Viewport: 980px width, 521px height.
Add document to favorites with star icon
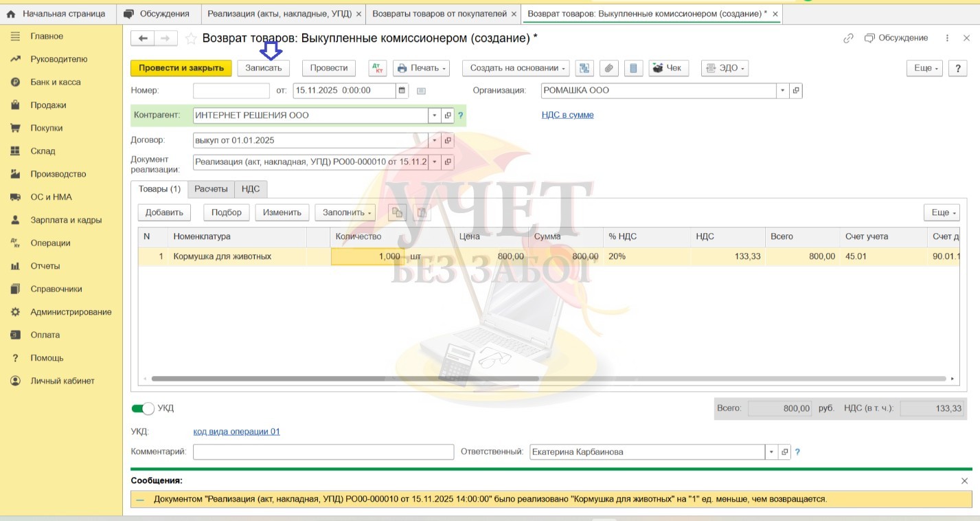point(191,38)
